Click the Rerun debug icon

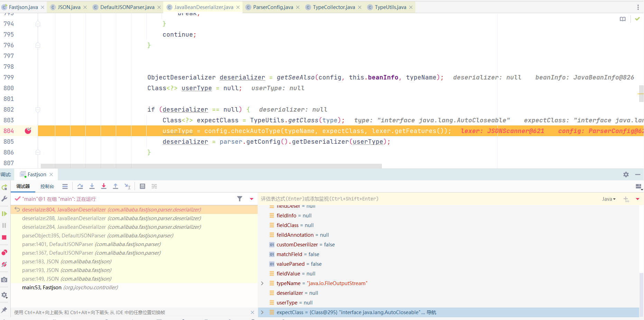[x=4, y=187]
